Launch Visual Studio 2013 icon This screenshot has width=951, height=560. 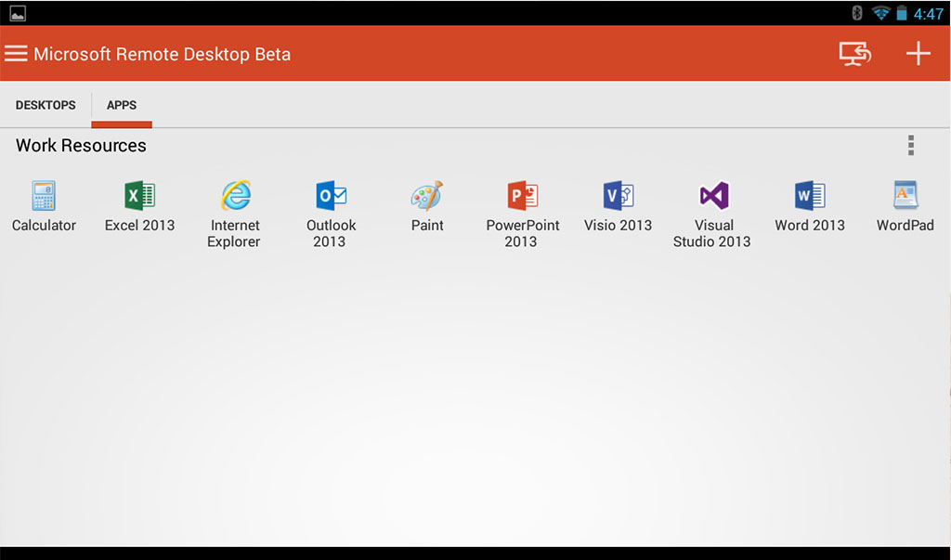(712, 196)
